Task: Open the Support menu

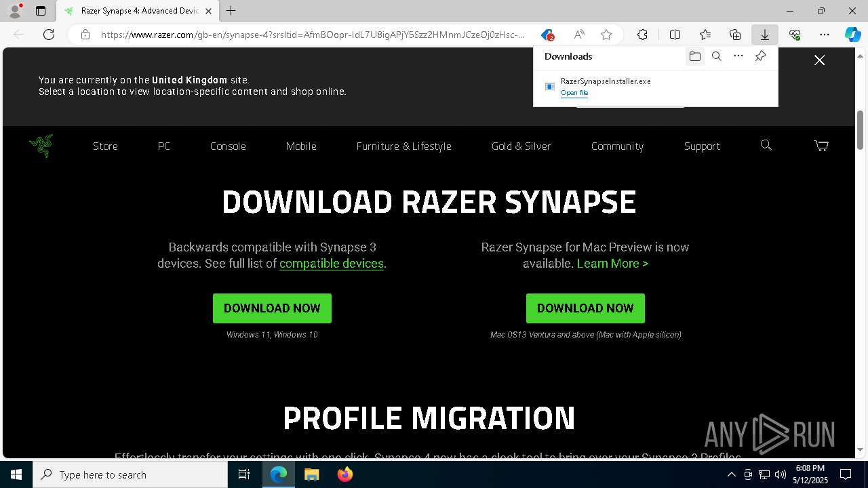Action: pos(702,146)
